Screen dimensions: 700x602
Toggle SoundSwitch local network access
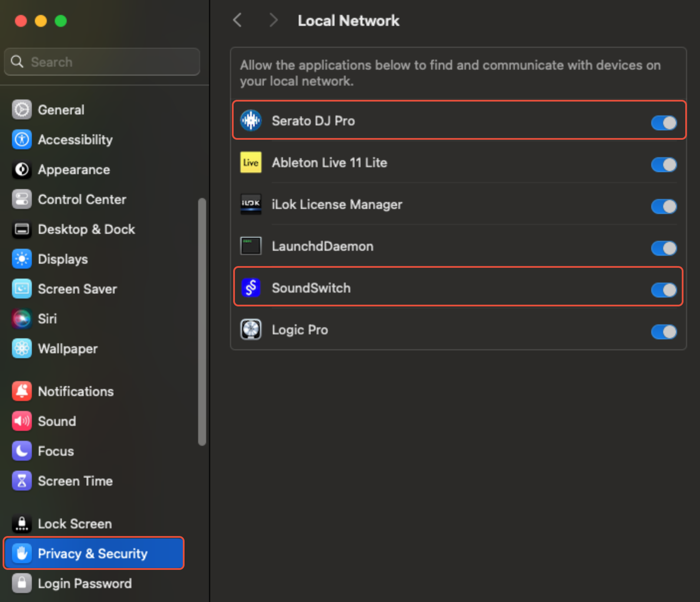point(664,290)
